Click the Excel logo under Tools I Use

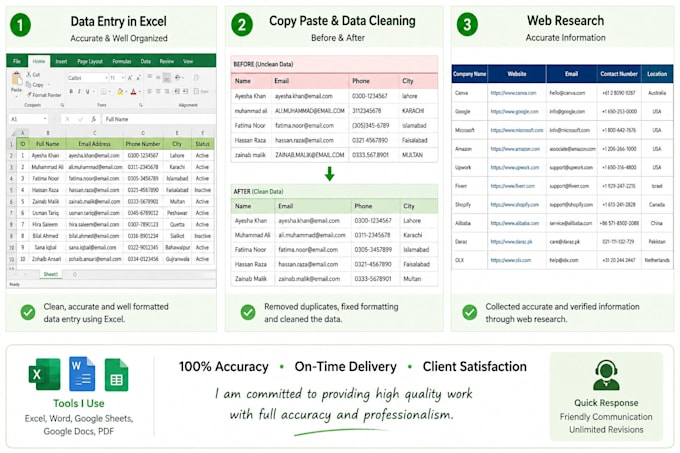(44, 374)
